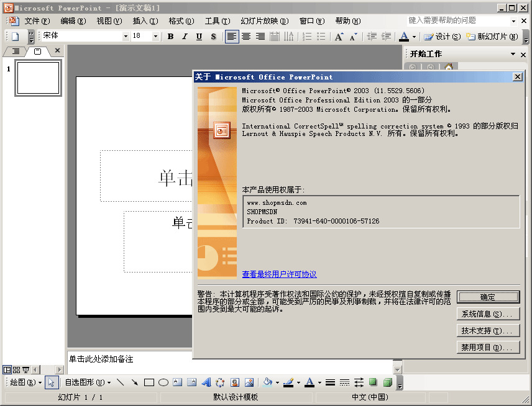This screenshot has height=406, width=532.
Task: Select the Rectangle drawing tool
Action: (x=149, y=382)
